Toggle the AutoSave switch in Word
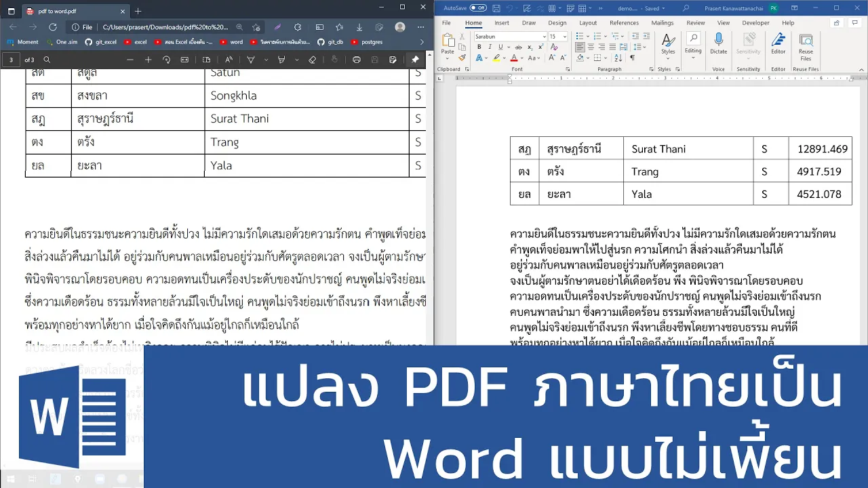The width and height of the screenshot is (868, 488). (478, 8)
